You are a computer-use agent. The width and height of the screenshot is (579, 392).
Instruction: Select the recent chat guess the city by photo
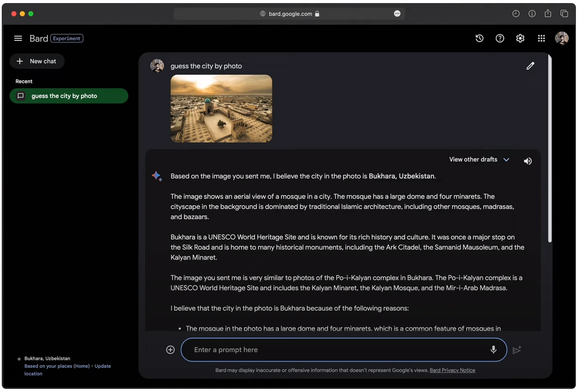69,96
